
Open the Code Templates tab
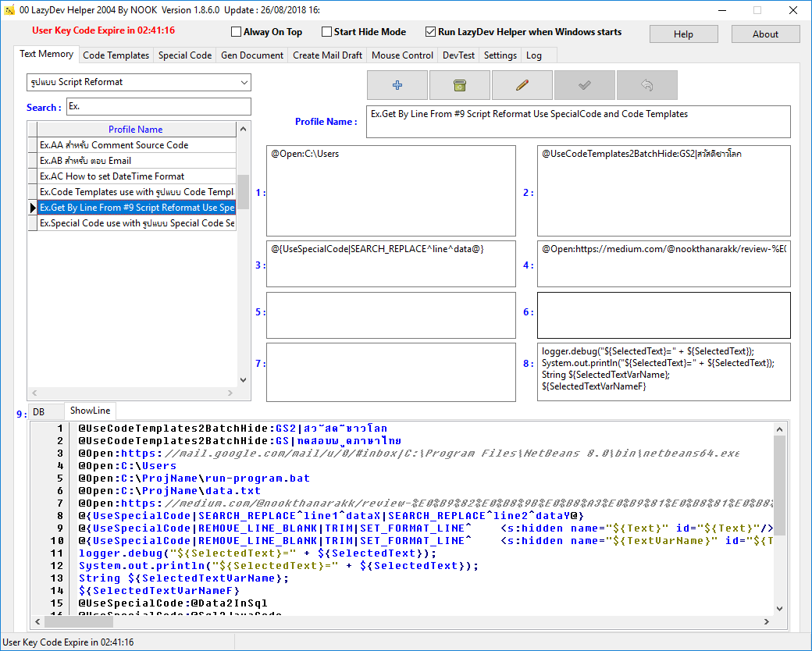pyautogui.click(x=116, y=55)
